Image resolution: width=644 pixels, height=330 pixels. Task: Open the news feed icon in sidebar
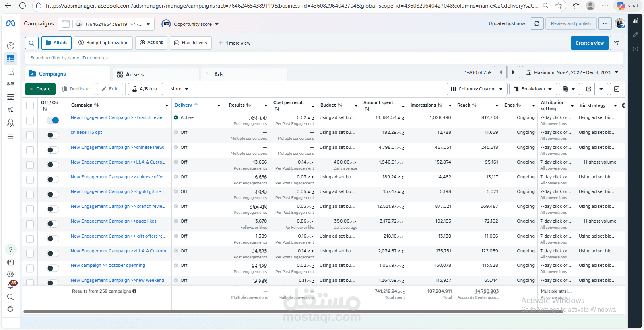point(10,262)
